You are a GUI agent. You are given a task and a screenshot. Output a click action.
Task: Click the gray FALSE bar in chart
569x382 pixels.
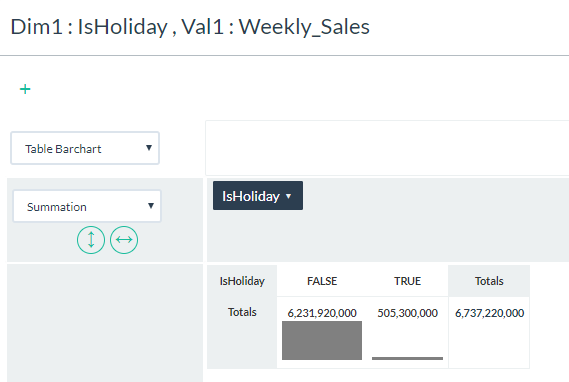[322, 340]
